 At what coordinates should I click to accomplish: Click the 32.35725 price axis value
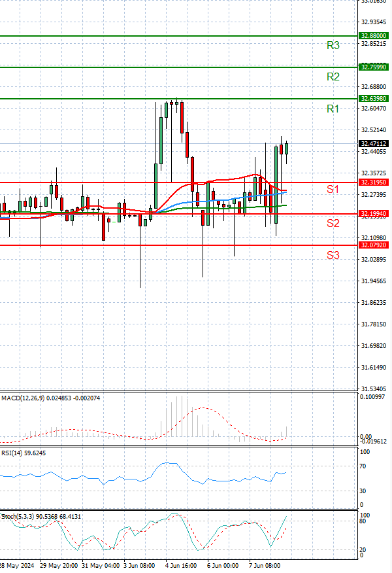point(374,173)
